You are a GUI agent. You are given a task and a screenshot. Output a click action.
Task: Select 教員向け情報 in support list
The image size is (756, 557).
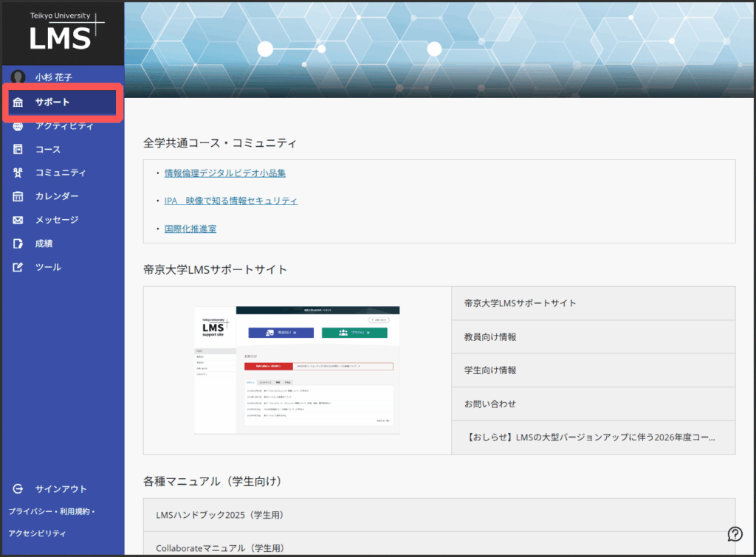click(x=490, y=336)
